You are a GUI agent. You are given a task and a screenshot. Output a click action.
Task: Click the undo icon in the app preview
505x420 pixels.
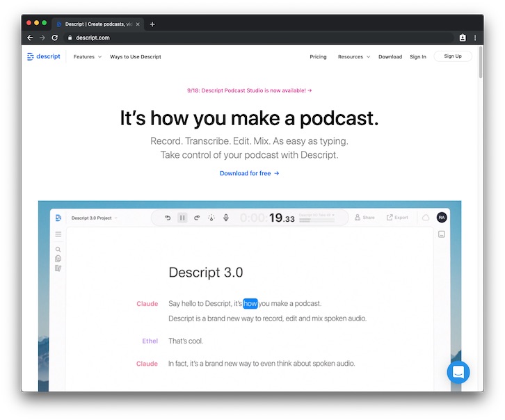[x=168, y=218]
